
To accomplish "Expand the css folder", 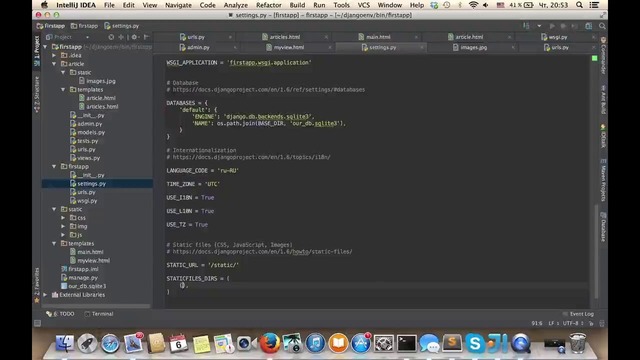I will 63,218.
